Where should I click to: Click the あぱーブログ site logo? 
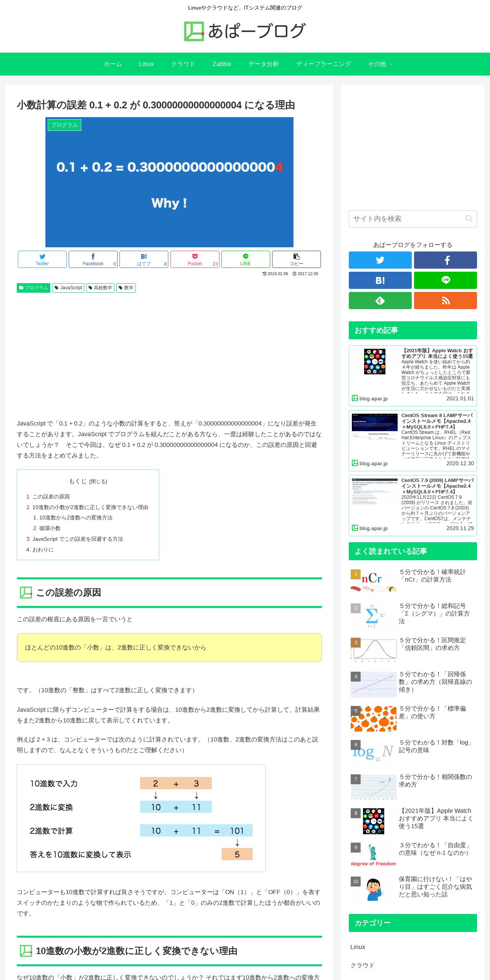point(245,31)
